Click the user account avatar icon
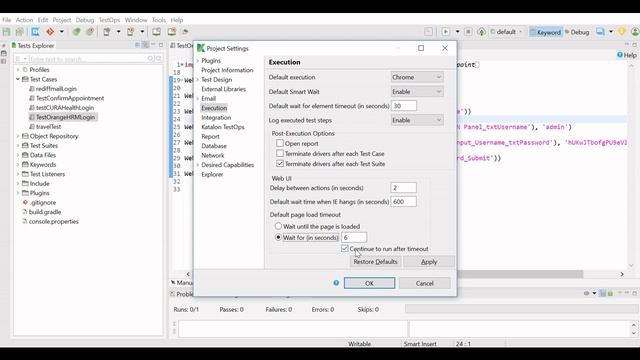The height and width of the screenshot is (360, 640). [635, 32]
